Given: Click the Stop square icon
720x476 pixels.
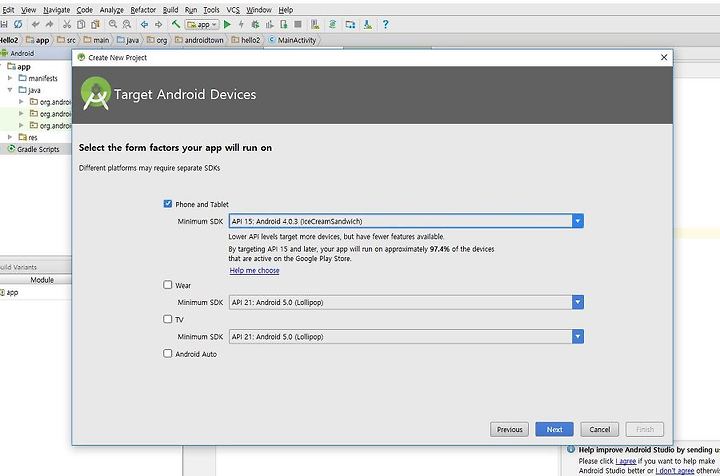Looking at the screenshot, I should point(298,24).
